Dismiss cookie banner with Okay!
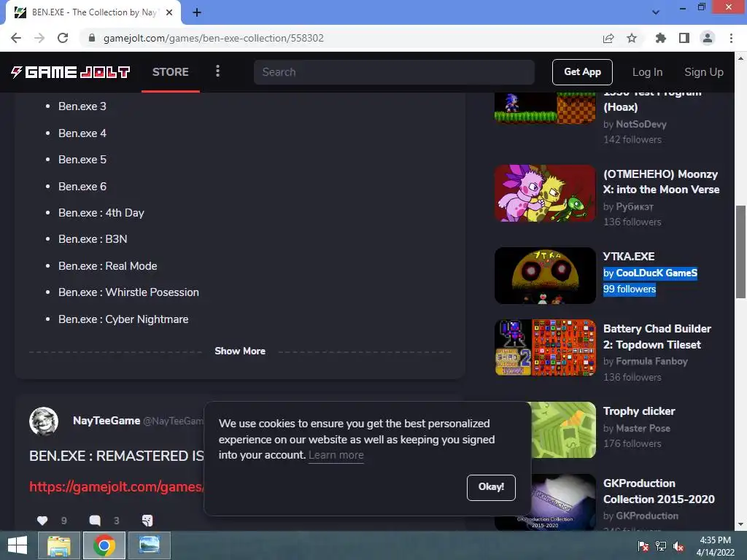 tap(491, 487)
